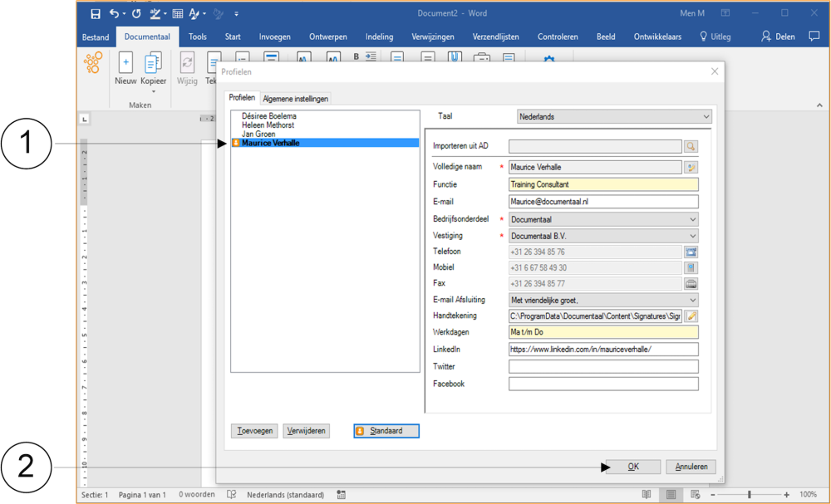Switch to web layout view
Screen dimensions: 831x504
tap(696, 495)
